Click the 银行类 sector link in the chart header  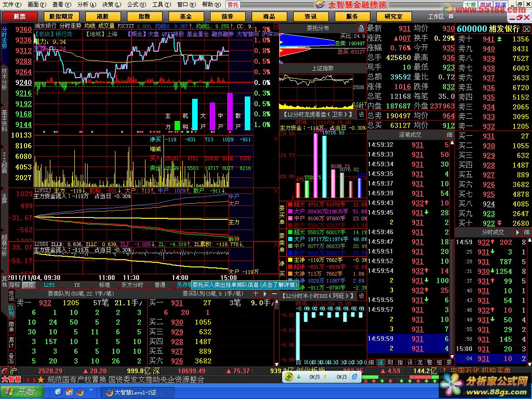[64, 34]
